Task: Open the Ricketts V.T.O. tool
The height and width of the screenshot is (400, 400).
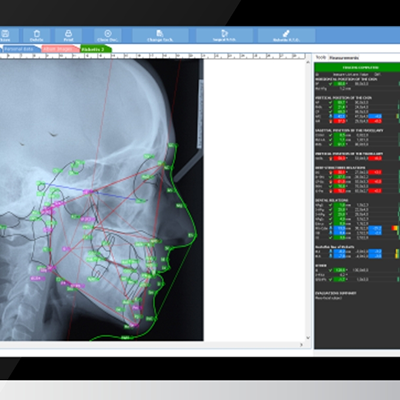Action: pos(286,35)
